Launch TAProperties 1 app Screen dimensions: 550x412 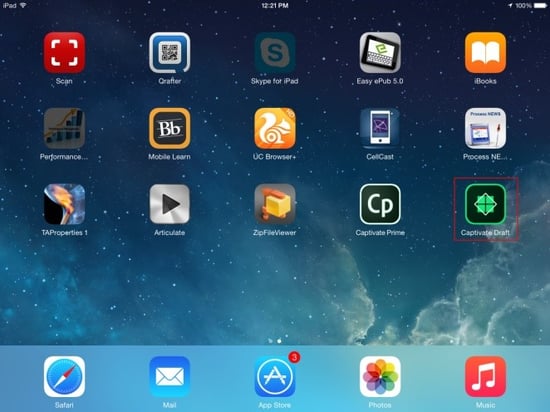point(64,204)
